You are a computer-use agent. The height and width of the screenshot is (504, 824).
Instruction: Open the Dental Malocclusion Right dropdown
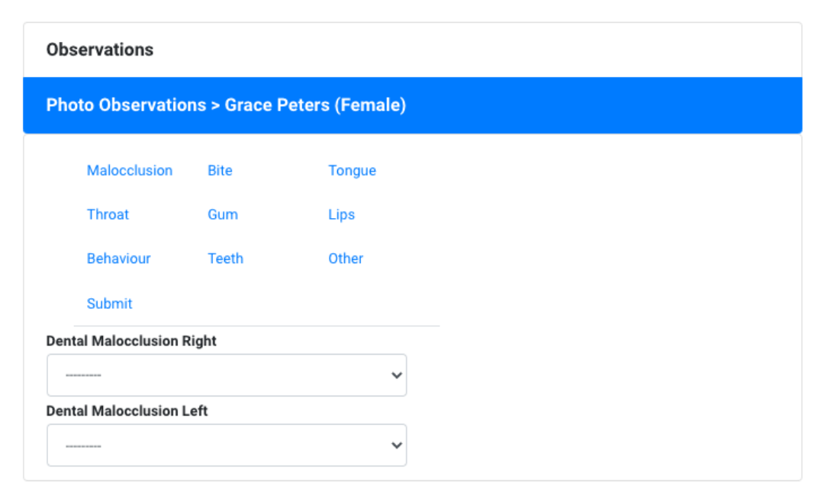click(226, 375)
